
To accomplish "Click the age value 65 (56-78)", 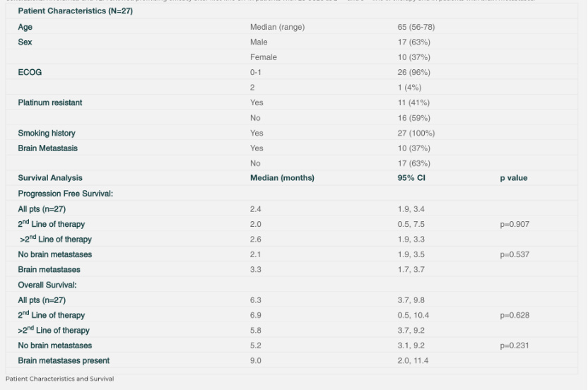I will tap(413, 27).
